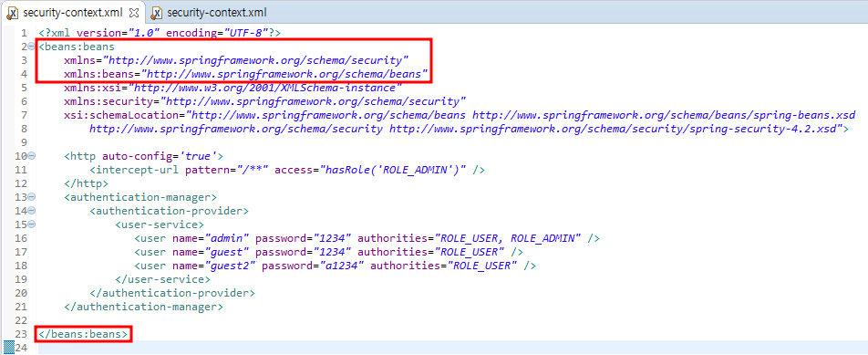This screenshot has width=868, height=355.
Task: Click the password value "a1234"
Action: pyautogui.click(x=342, y=266)
